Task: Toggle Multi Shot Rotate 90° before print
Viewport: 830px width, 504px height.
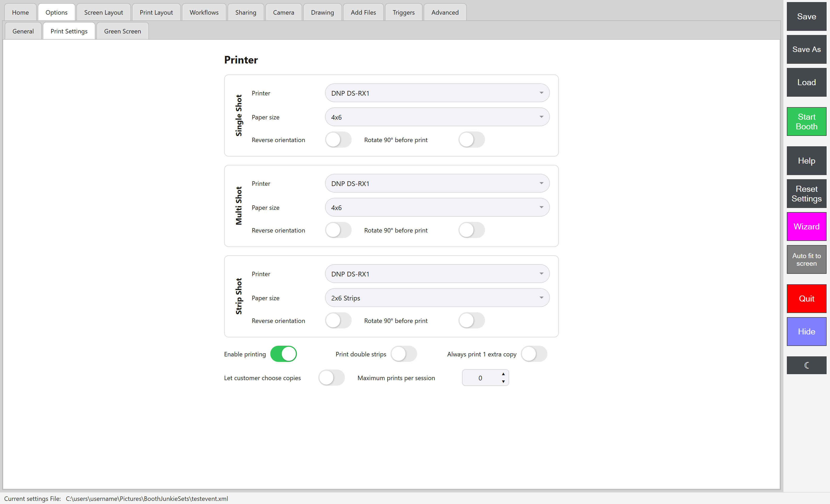Action: click(x=471, y=230)
